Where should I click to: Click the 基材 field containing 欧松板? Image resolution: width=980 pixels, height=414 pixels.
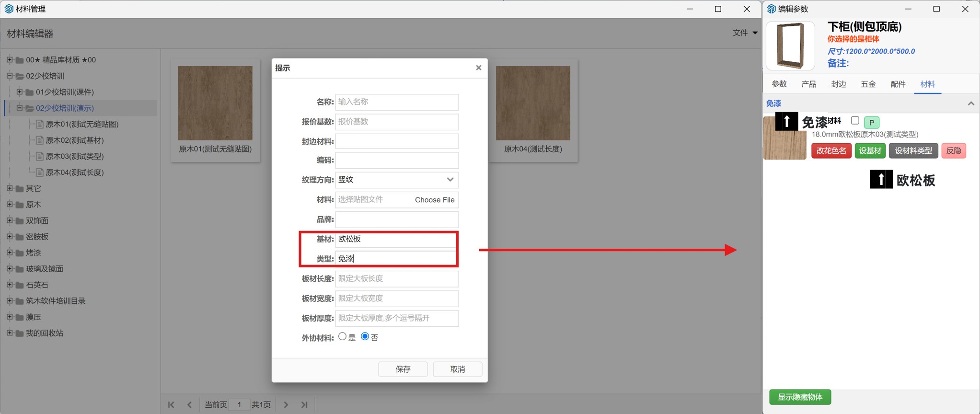tap(397, 239)
